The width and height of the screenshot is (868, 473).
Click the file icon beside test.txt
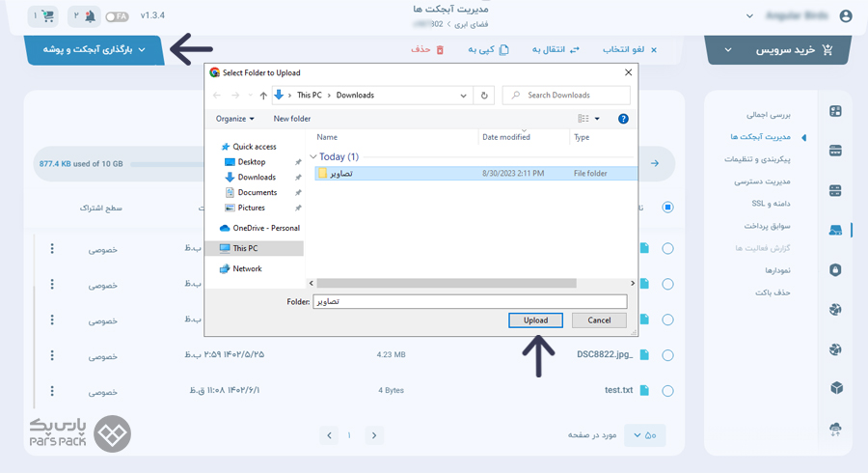[x=644, y=390]
